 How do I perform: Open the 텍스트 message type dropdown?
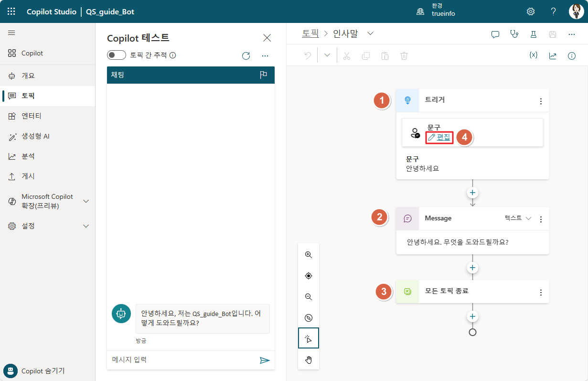(518, 218)
